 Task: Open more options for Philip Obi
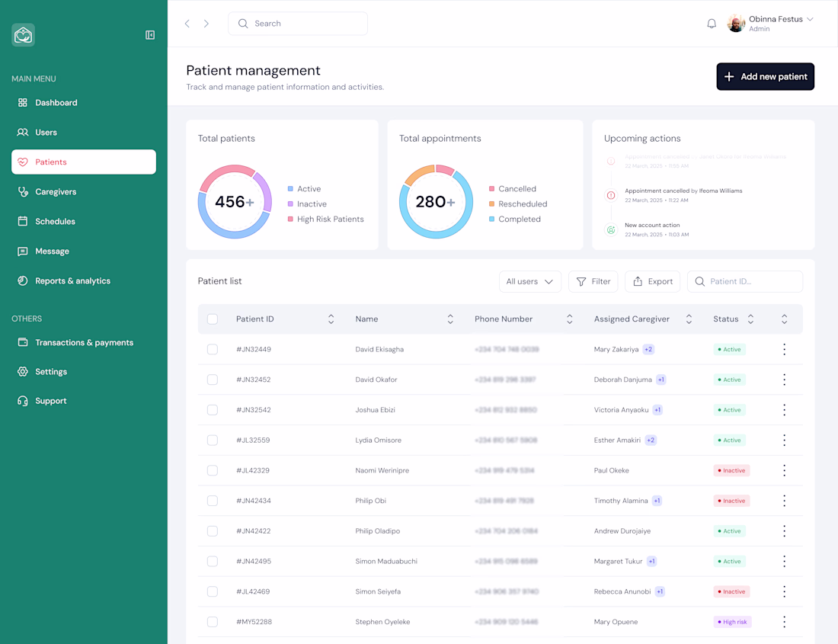[x=785, y=501]
